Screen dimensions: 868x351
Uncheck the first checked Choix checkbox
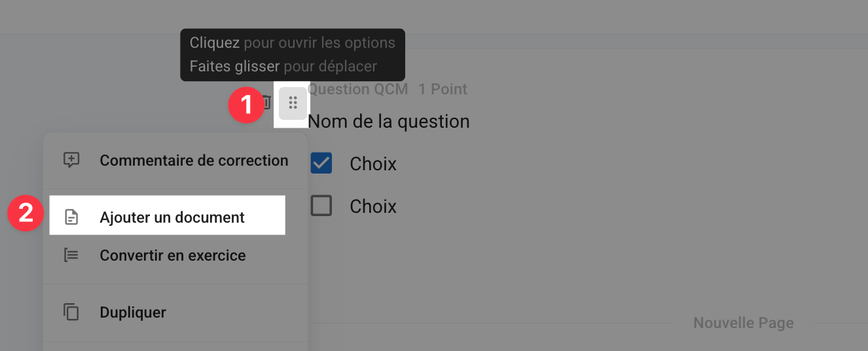pos(321,163)
